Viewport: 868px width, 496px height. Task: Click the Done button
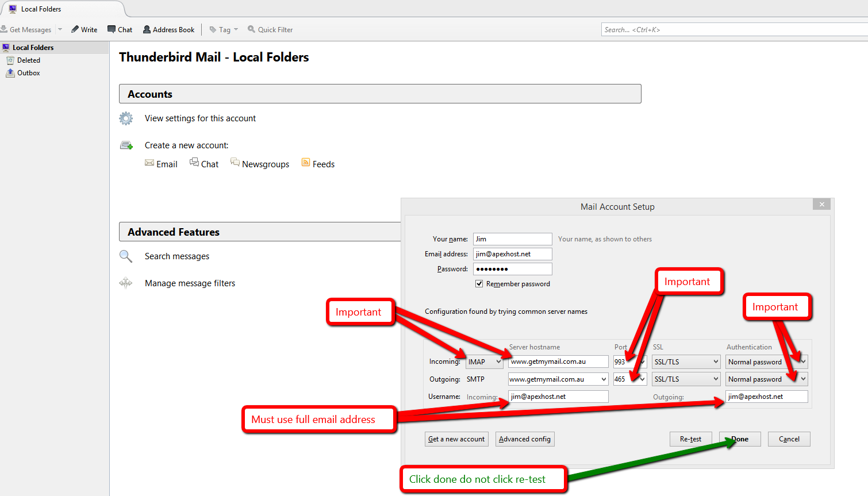[x=740, y=439]
